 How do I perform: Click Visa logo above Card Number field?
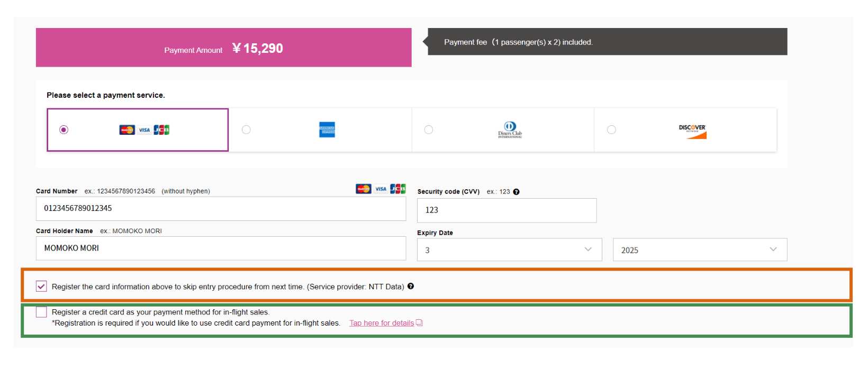click(x=381, y=189)
